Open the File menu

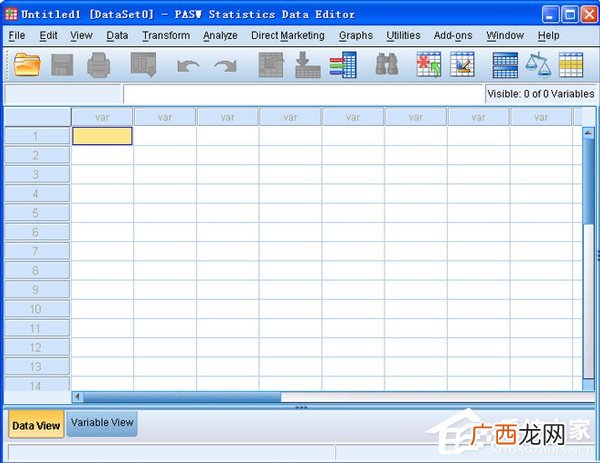pyautogui.click(x=17, y=36)
